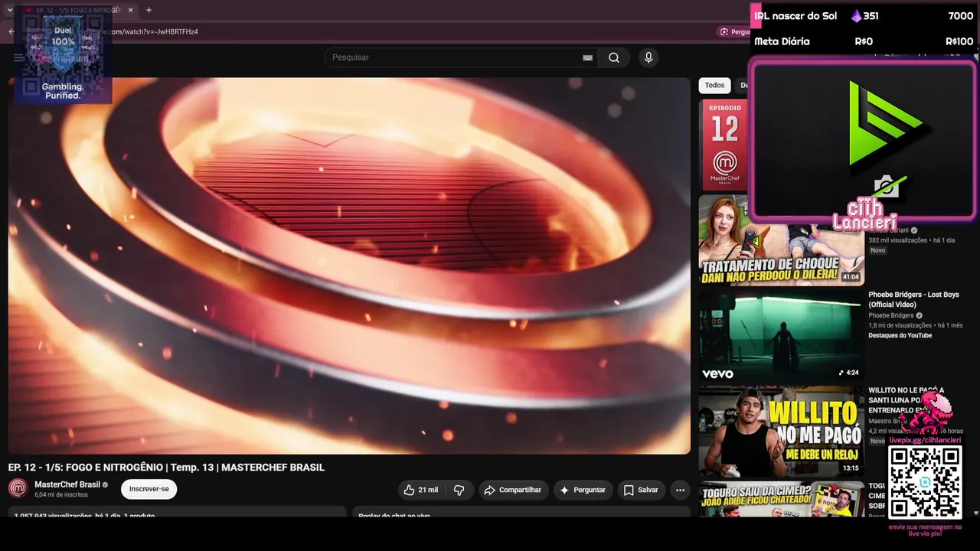The height and width of the screenshot is (551, 980).
Task: Subscribe with the Inscrever-se button
Action: click(x=149, y=489)
